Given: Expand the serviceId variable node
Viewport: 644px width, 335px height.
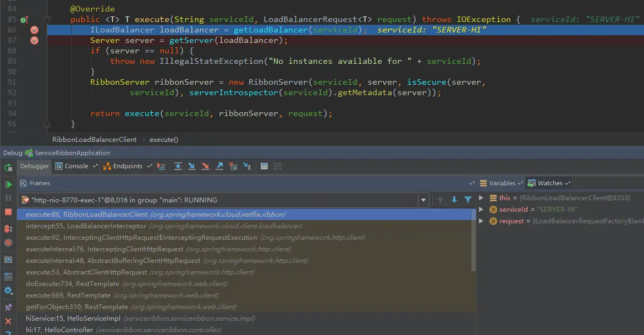Looking at the screenshot, I should tap(481, 210).
